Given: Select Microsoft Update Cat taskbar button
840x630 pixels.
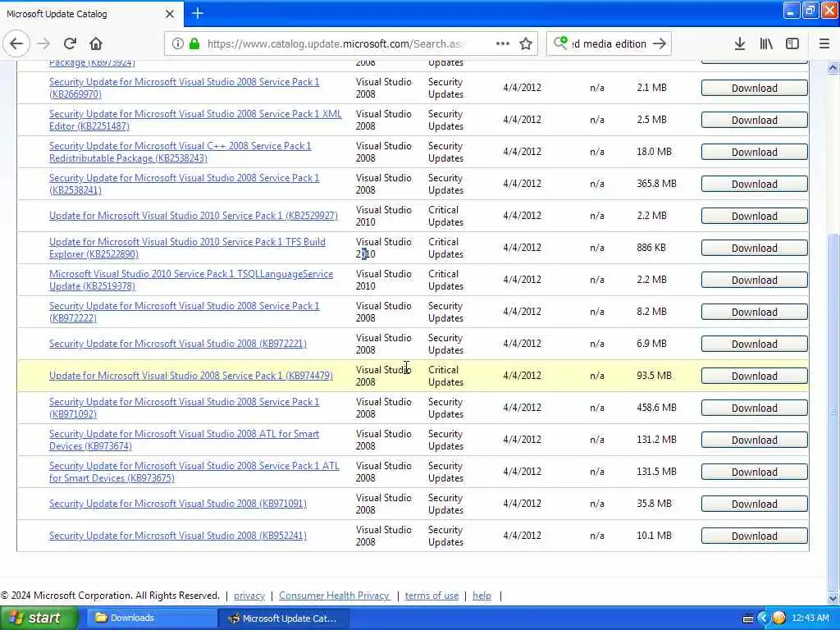Looking at the screenshot, I should (284, 619).
